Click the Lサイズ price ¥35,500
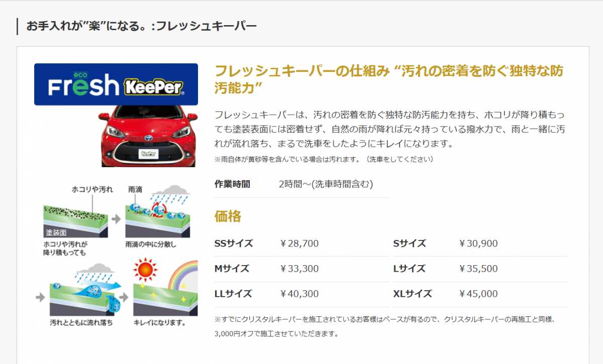Image resolution: width=603 pixels, height=364 pixels. click(x=478, y=269)
